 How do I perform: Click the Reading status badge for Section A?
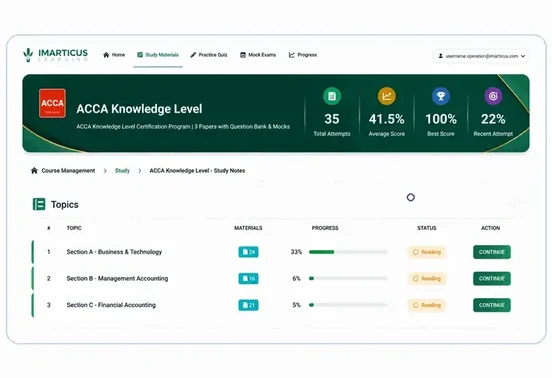pos(427,252)
